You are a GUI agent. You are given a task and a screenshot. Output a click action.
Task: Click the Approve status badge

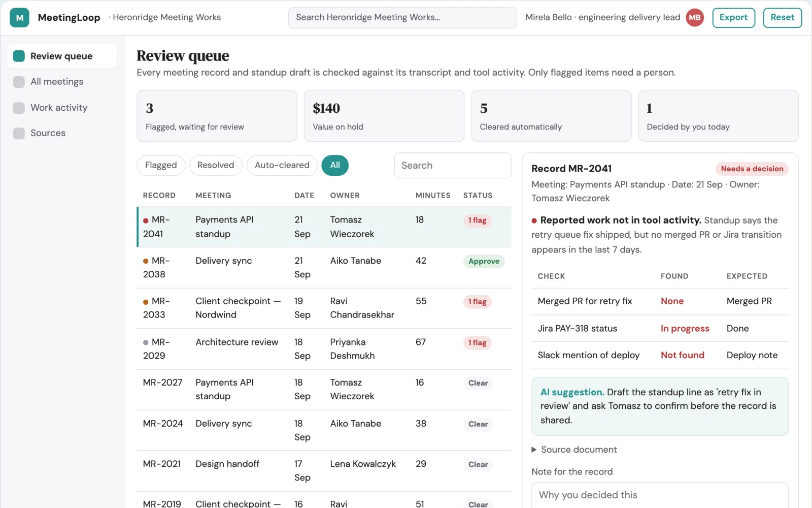click(x=484, y=261)
